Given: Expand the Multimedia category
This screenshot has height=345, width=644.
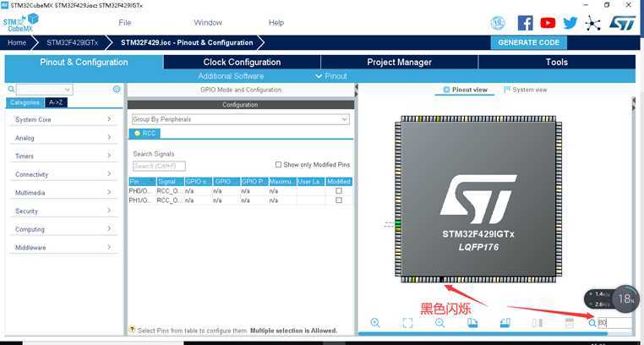Looking at the screenshot, I should coord(63,193).
